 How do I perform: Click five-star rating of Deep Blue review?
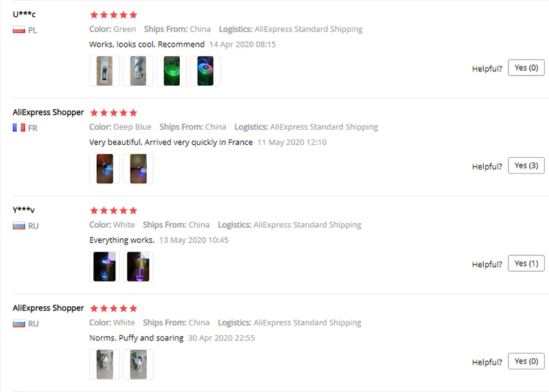(x=113, y=113)
